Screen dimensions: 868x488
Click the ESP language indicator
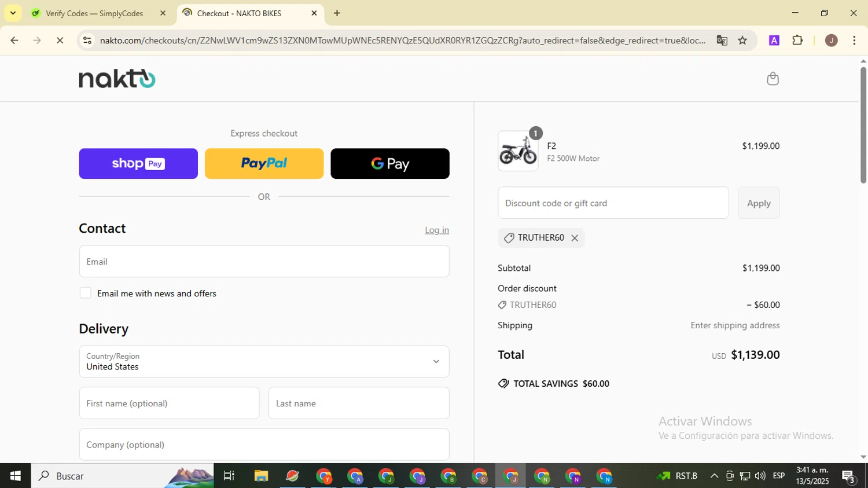[x=779, y=476]
